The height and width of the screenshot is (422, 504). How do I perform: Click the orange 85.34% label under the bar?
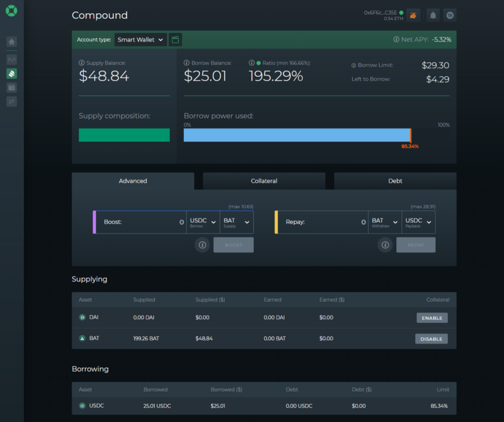410,146
